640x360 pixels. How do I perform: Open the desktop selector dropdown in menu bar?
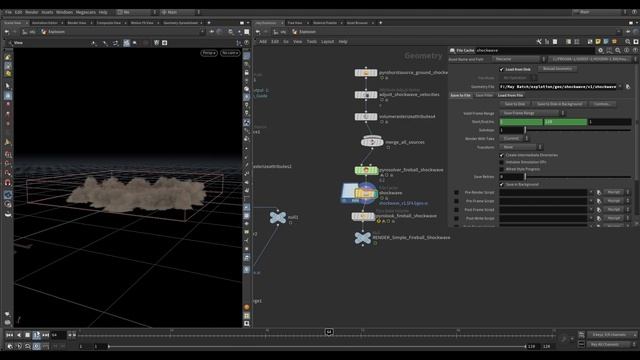136,12
